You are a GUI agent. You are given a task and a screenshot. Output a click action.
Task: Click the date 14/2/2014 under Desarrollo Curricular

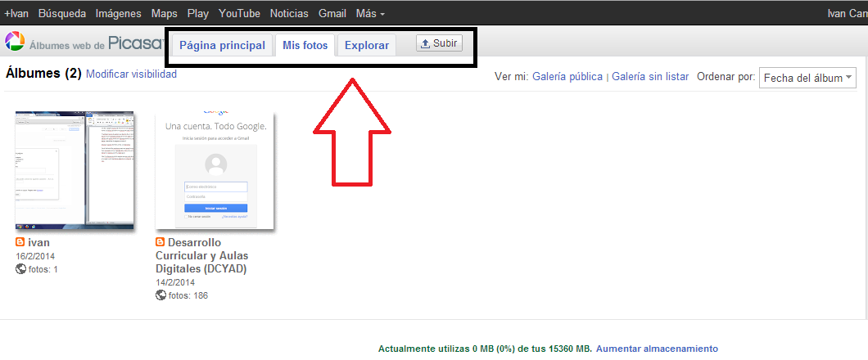pyautogui.click(x=176, y=282)
